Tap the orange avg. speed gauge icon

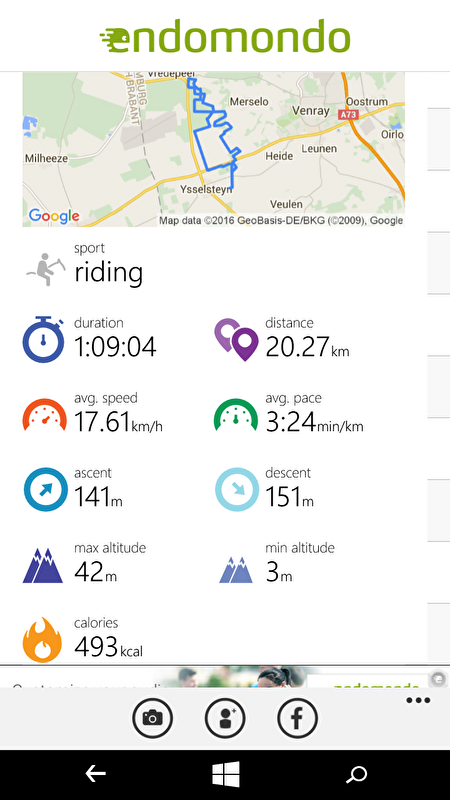point(45,415)
